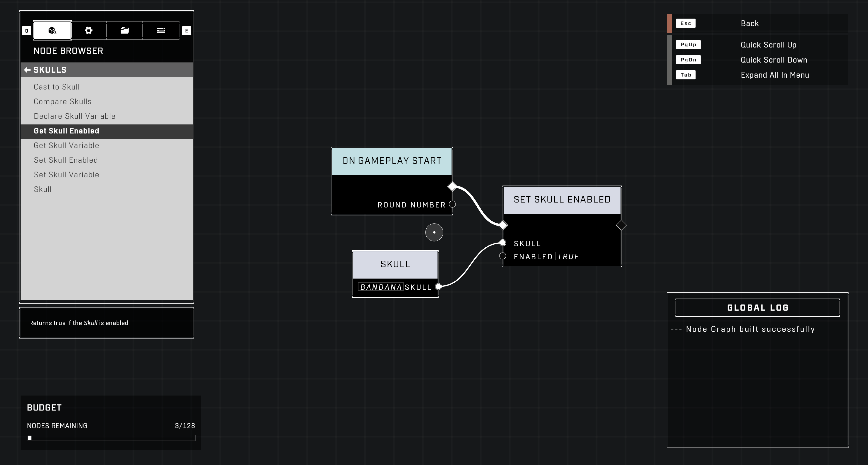Click the Skull list item
The image size is (868, 465).
tap(43, 189)
